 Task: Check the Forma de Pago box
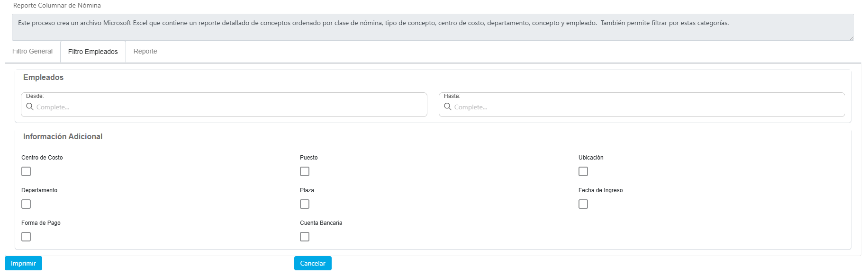click(x=26, y=237)
